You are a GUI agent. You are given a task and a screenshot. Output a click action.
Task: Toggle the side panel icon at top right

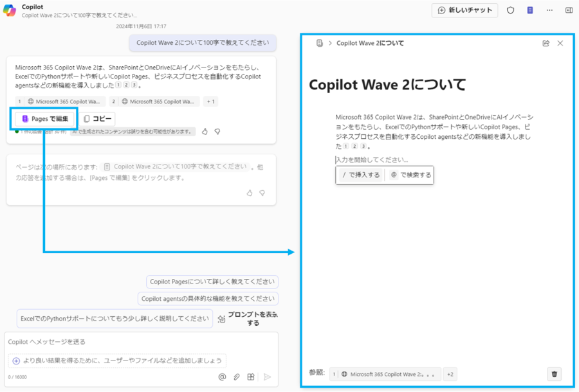(569, 10)
